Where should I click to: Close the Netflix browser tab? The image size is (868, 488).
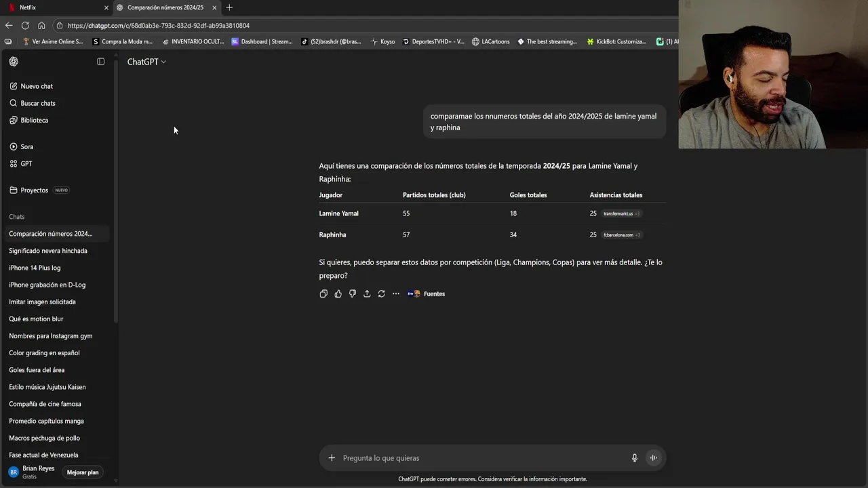pos(106,7)
